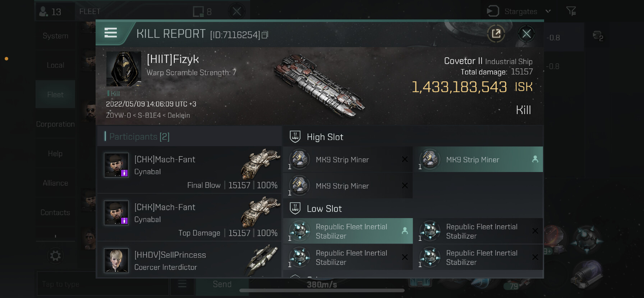Viewport: 644px width, 298px height.
Task: Tap the chat message input field
Action: (x=102, y=284)
